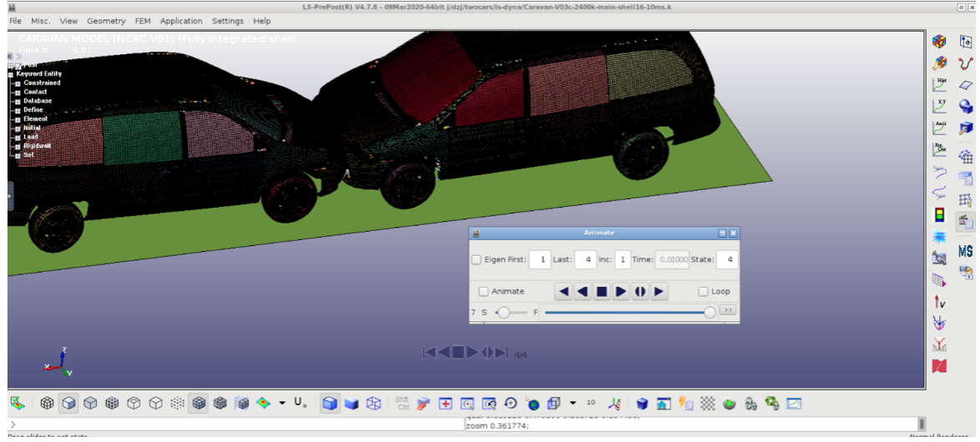The width and height of the screenshot is (980, 442).
Task: Click the ASCII plot icon
Action: tap(940, 128)
